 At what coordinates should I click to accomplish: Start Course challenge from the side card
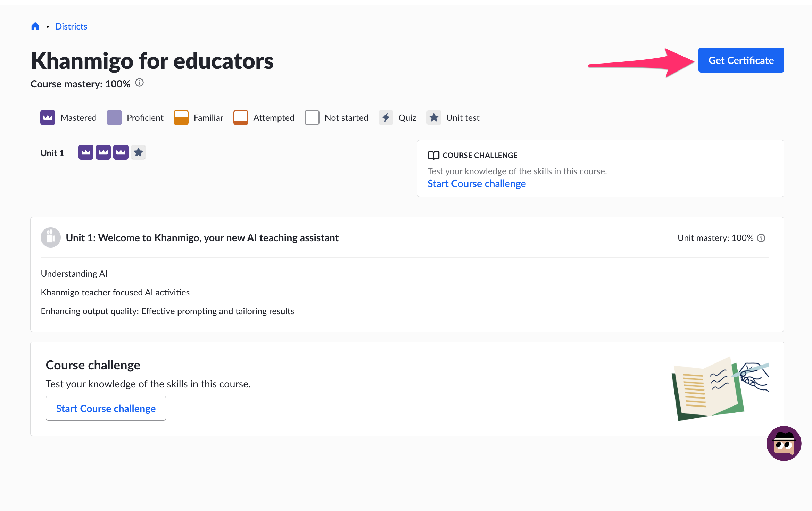477,184
